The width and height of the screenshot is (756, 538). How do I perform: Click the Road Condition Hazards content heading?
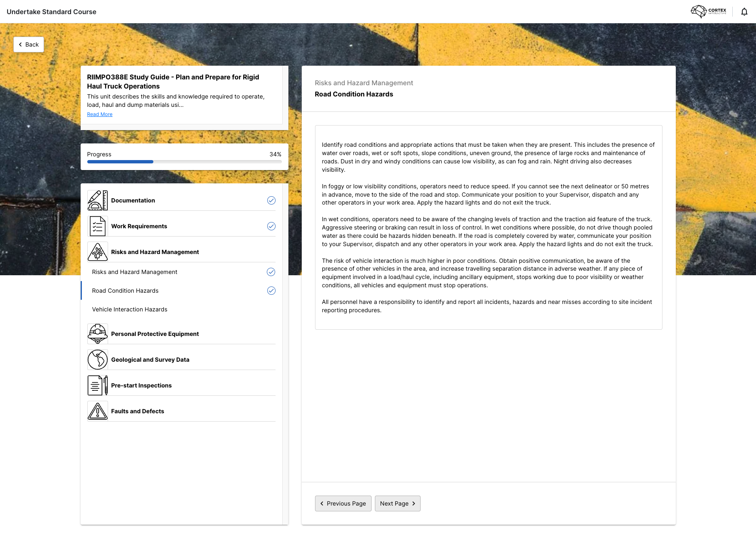pos(354,94)
